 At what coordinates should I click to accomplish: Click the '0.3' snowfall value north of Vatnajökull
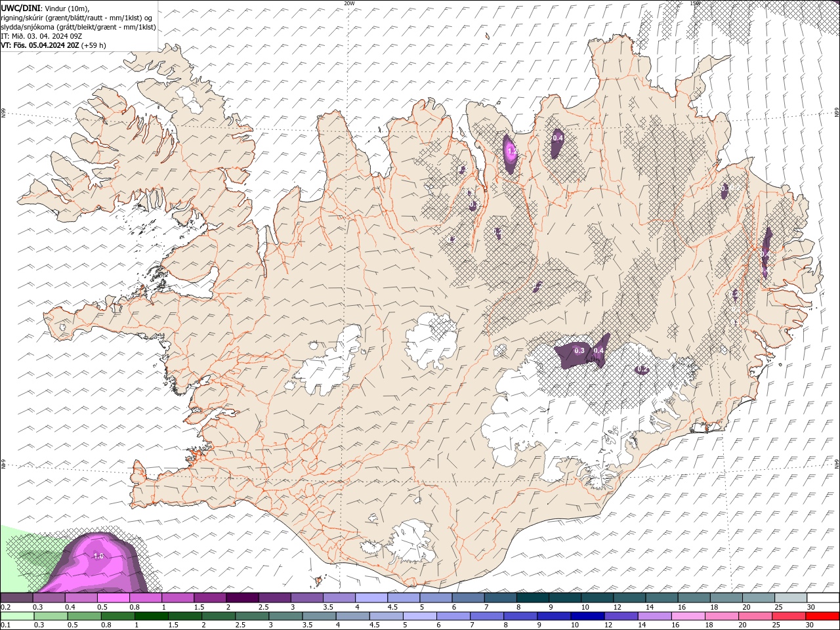tap(579, 351)
